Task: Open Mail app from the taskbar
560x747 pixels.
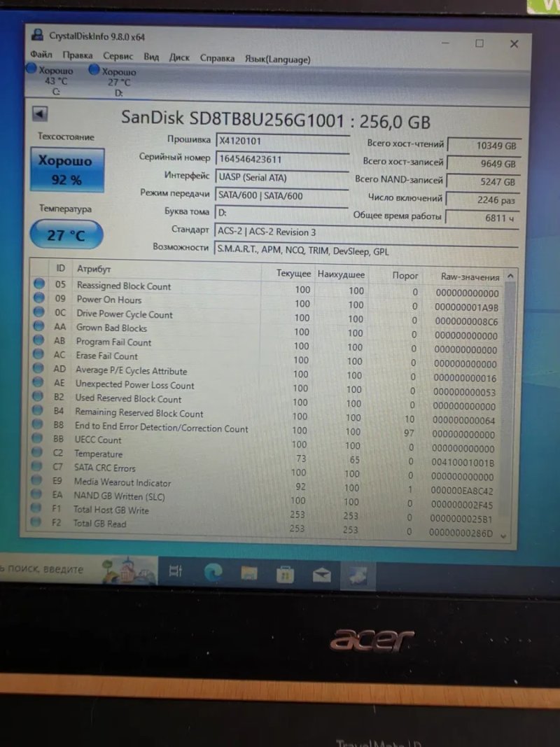Action: (x=321, y=575)
